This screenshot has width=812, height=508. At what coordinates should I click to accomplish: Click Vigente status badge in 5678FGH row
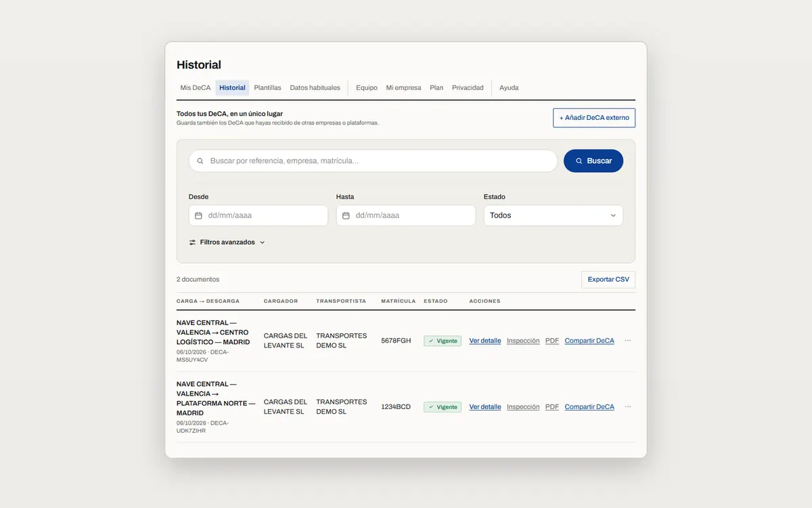click(443, 341)
